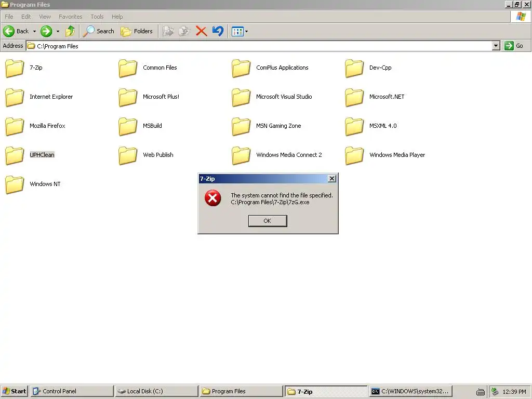Image resolution: width=532 pixels, height=399 pixels.
Task: Expand the Address bar dropdown
Action: (496, 46)
